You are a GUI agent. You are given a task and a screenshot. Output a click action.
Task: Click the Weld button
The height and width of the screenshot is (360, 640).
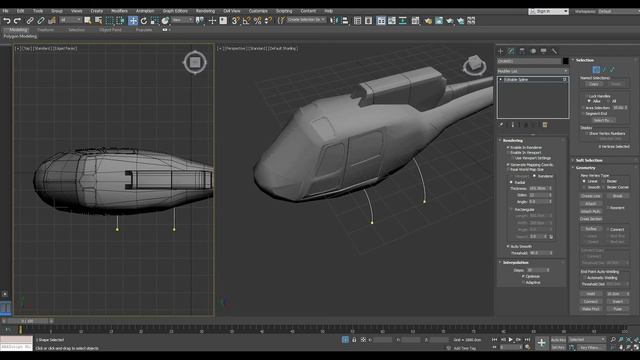(x=591, y=294)
